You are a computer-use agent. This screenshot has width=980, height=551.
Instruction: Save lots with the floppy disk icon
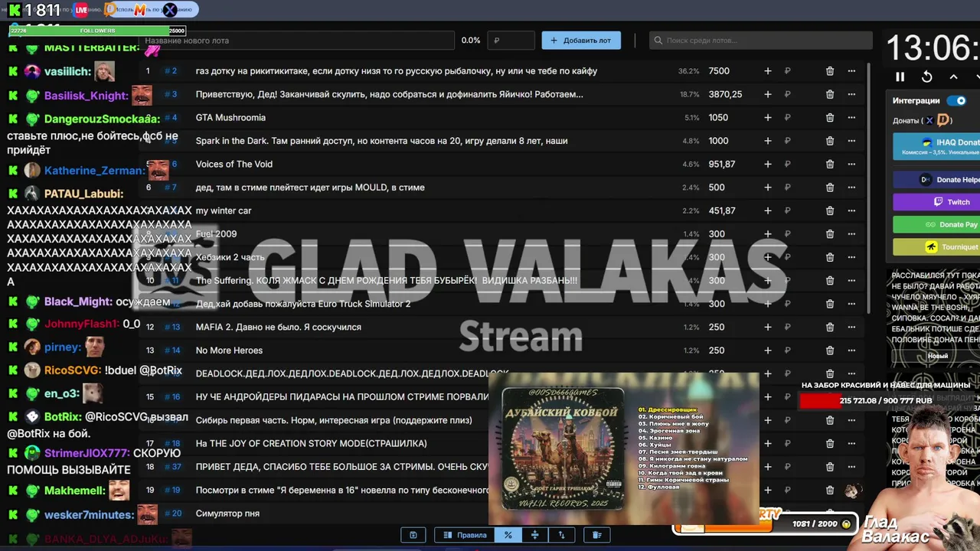pyautogui.click(x=413, y=535)
